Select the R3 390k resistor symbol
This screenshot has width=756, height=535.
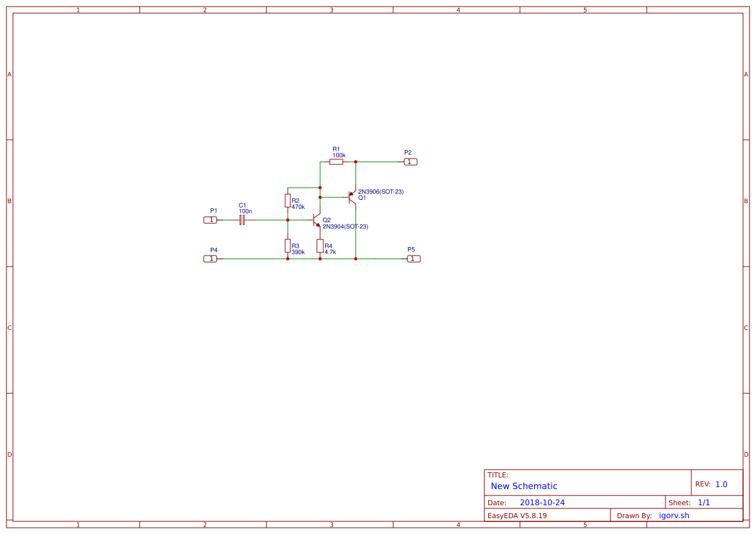tap(287, 246)
